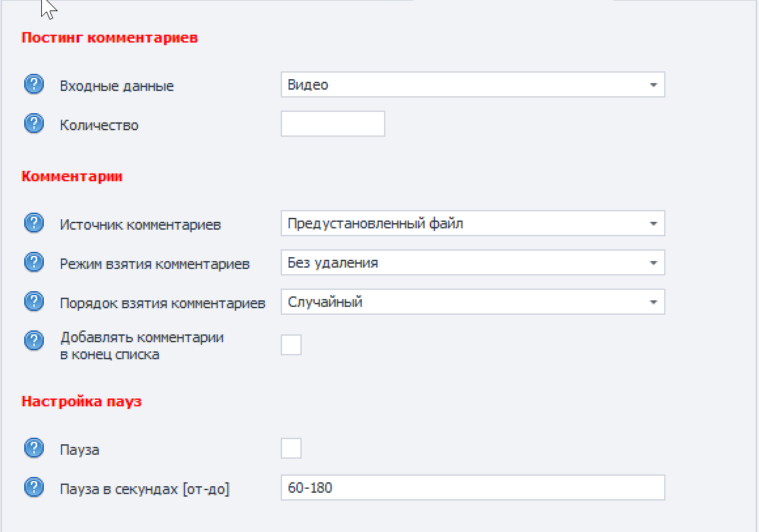Expand Порядок взятия комментариев dropdown

click(472, 302)
